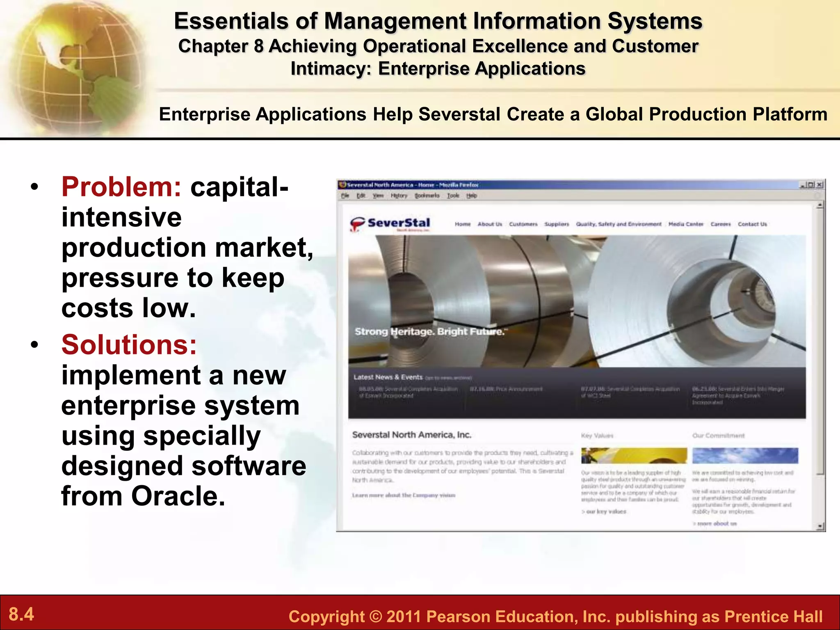Click the Severstal North America, Inc. heading
The height and width of the screenshot is (630, 840).
[412, 435]
